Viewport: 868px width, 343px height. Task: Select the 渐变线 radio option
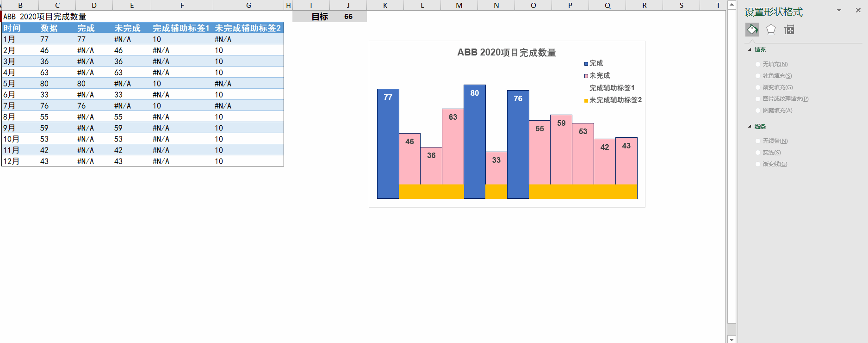pos(758,164)
